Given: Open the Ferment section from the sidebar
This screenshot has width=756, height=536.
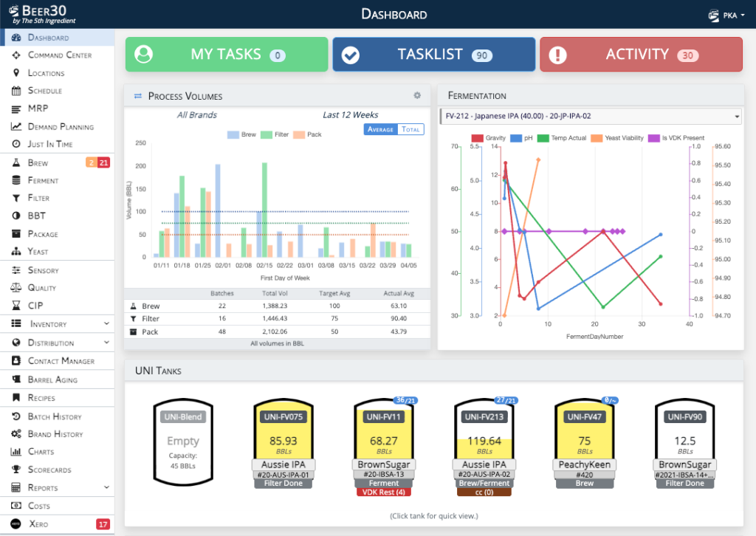Looking at the screenshot, I should 15,180.
